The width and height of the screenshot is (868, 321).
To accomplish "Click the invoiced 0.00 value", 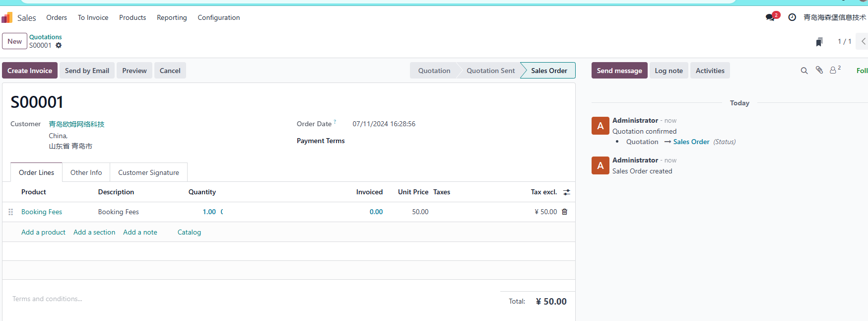I will pyautogui.click(x=376, y=212).
